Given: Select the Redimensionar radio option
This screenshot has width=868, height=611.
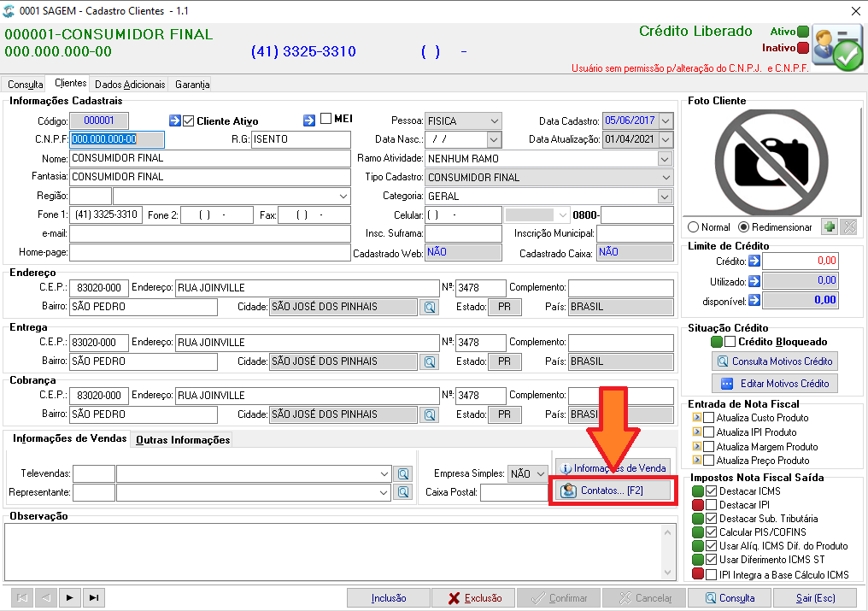Looking at the screenshot, I should point(744,227).
